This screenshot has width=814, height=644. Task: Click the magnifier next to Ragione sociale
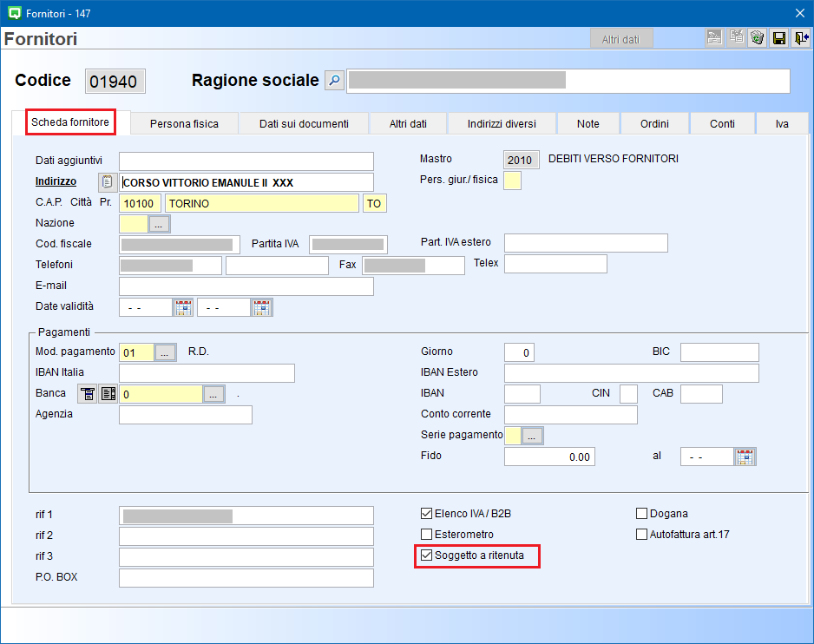(x=334, y=81)
